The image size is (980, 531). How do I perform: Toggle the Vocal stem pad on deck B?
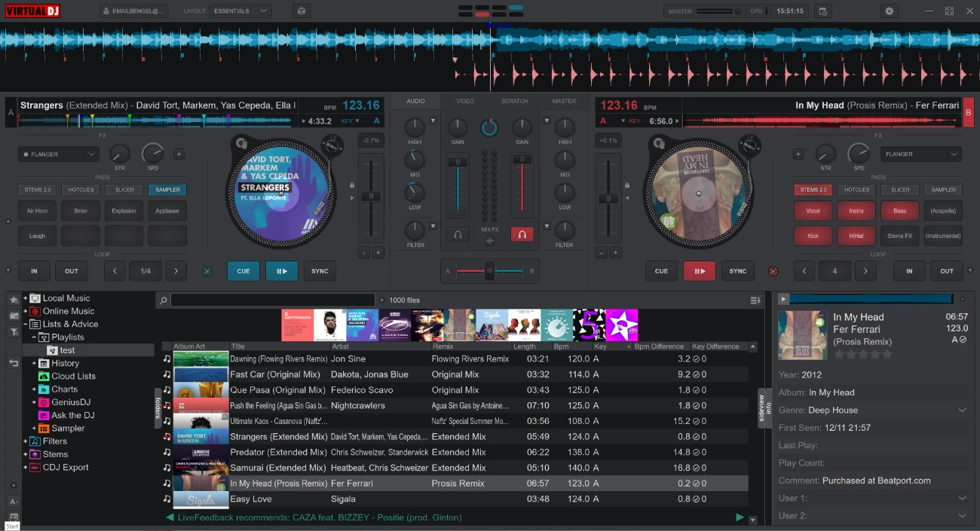(x=813, y=211)
